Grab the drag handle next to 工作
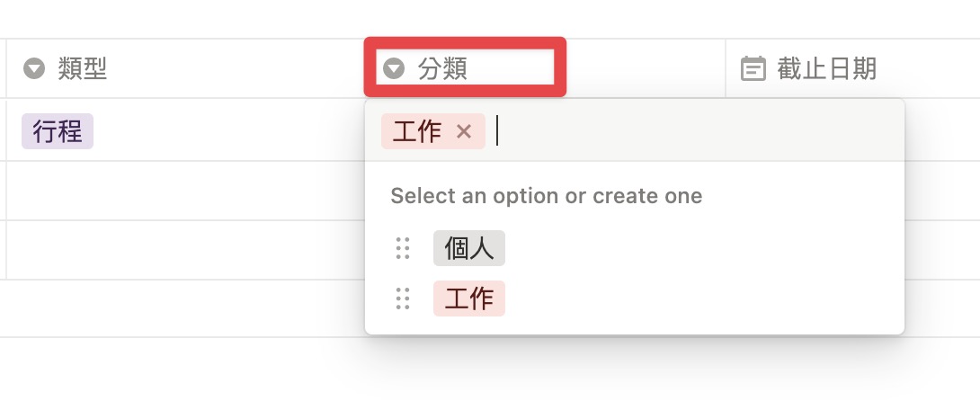 point(403,299)
